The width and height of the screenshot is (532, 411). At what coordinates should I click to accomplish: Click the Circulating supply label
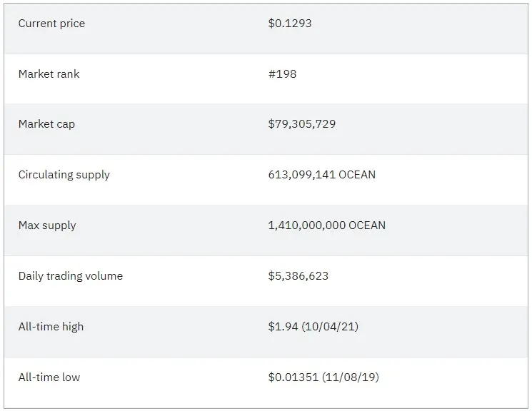point(64,175)
